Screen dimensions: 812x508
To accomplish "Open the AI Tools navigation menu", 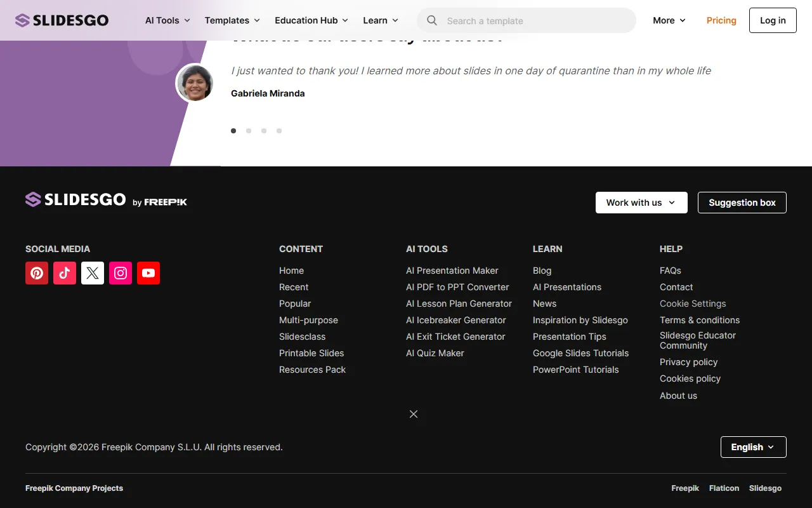I will 167,20.
